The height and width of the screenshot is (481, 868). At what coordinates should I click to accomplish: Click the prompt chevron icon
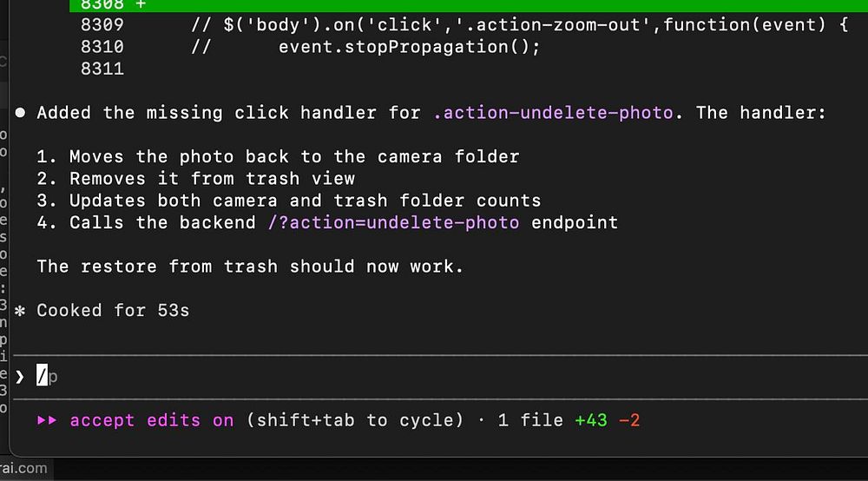click(x=19, y=376)
